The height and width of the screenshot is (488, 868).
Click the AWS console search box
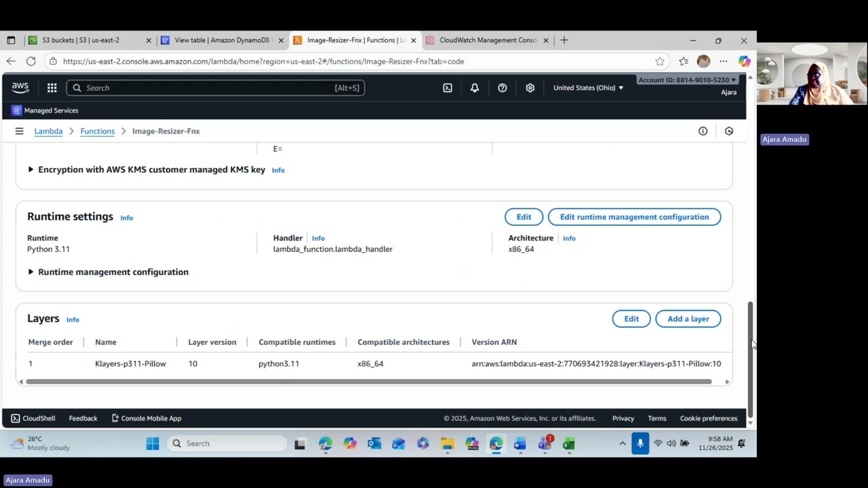[215, 87]
